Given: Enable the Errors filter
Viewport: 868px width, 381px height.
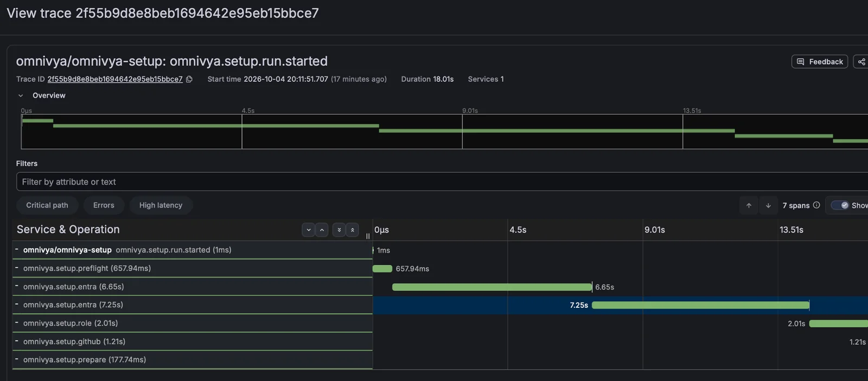Looking at the screenshot, I should pyautogui.click(x=104, y=205).
